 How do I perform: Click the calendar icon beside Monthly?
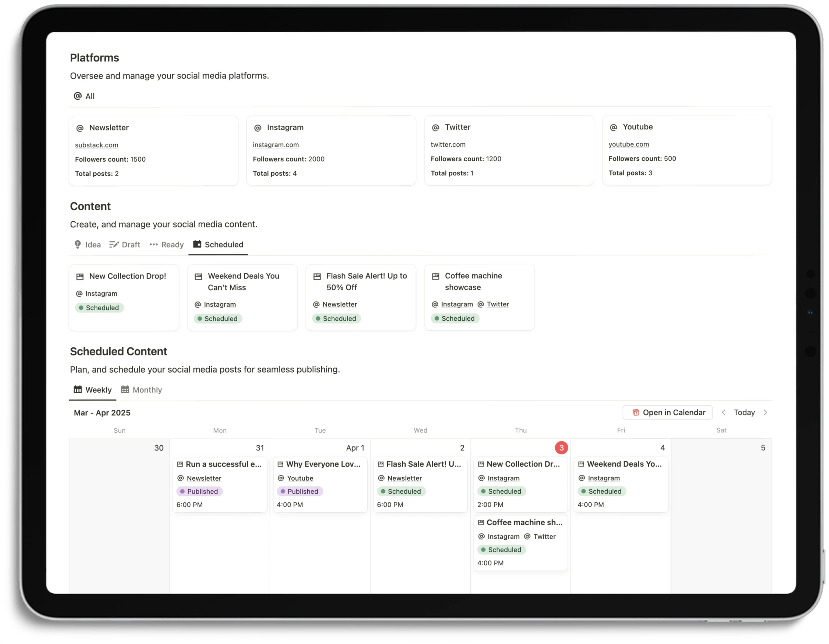point(125,389)
